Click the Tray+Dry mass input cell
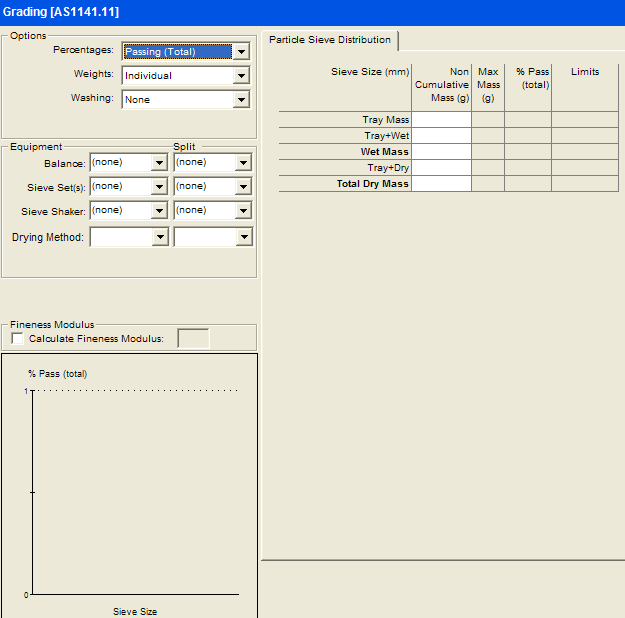 (x=441, y=168)
